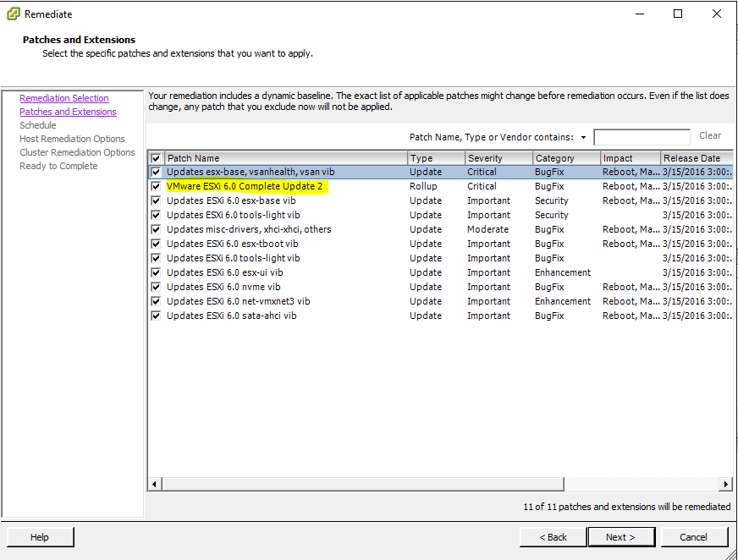Sort by the Release Date column header
This screenshot has height=560, width=738.
coord(697,158)
